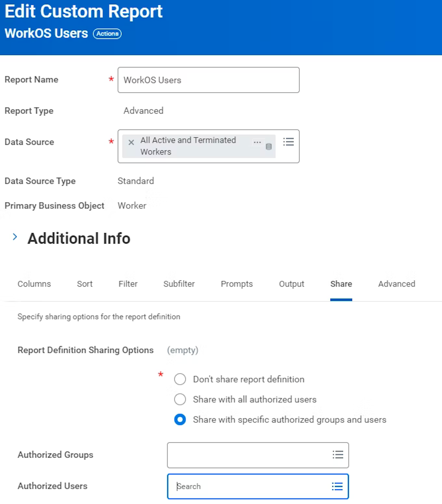Screen dimensions: 442x504
Task: Expand the Additional Info section
Action: pos(15,237)
